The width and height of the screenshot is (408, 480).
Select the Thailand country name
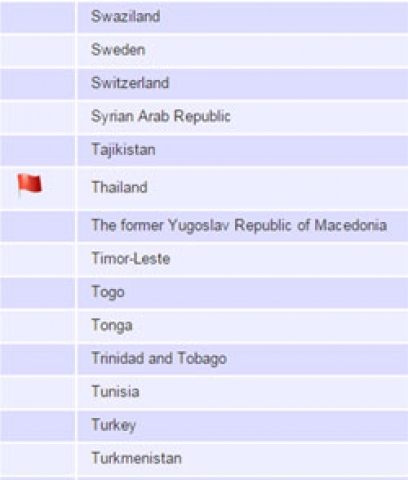tap(119, 187)
